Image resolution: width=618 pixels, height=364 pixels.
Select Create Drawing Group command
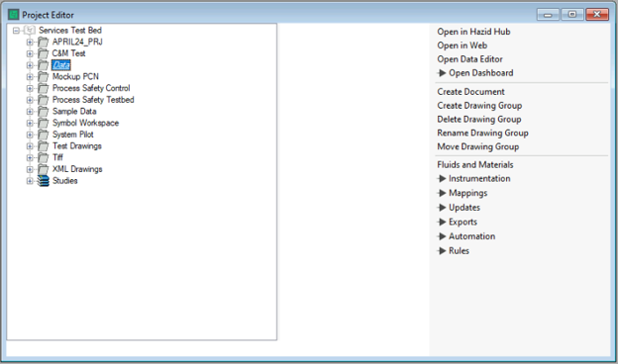[479, 106]
